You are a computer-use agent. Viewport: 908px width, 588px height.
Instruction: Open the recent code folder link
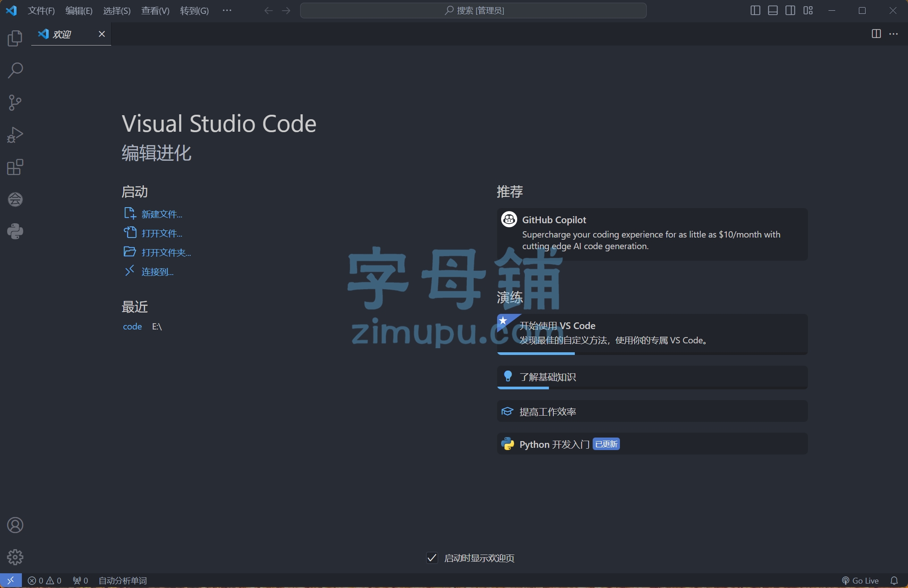tap(132, 326)
